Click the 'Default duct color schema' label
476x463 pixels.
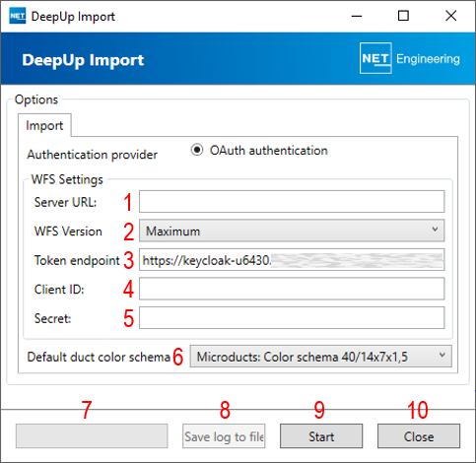click(x=99, y=357)
